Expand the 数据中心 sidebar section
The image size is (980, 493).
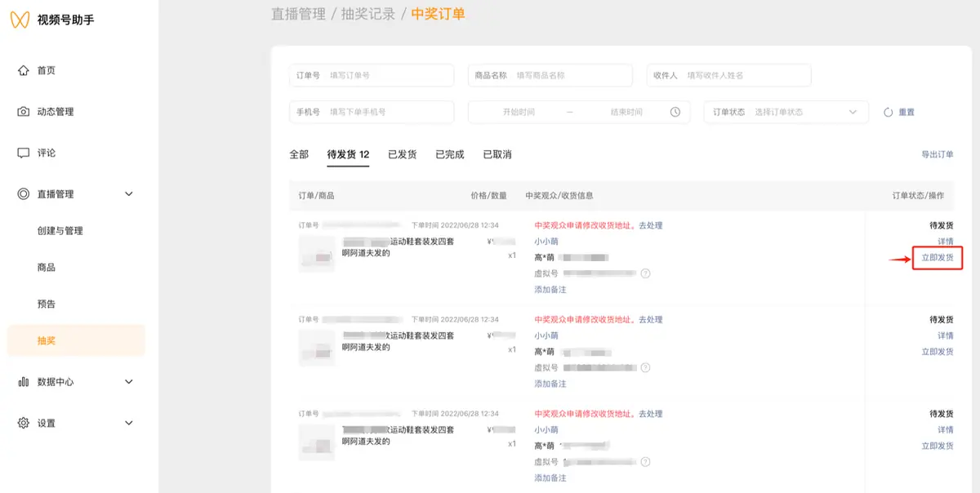pyautogui.click(x=128, y=381)
